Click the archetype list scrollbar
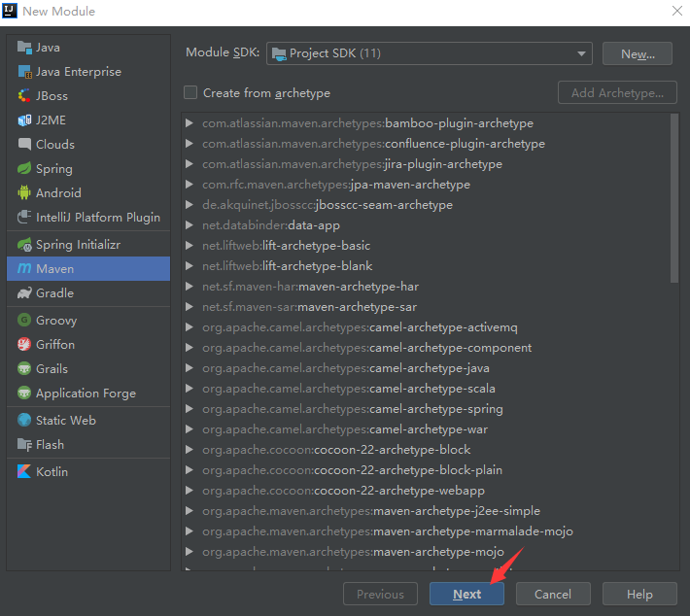This screenshot has height=616, width=690. pyautogui.click(x=674, y=198)
